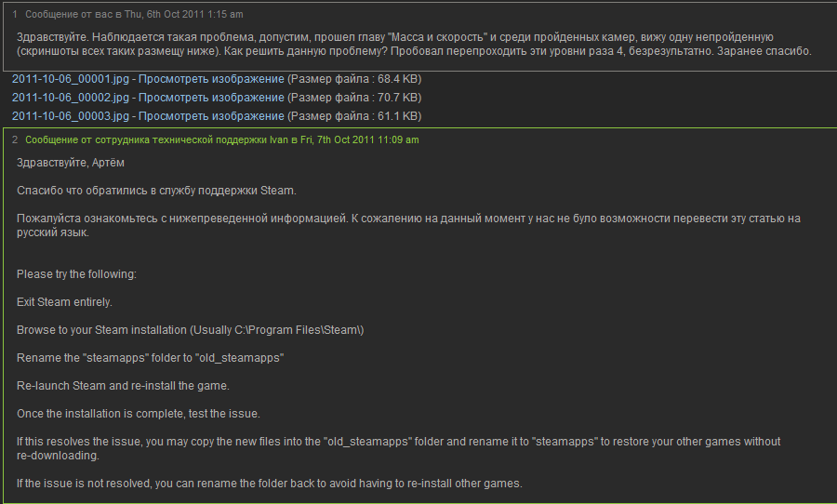This screenshot has width=837, height=504.
Task: Open the 2011-10-06_00001.jpg attachment link
Action: click(71, 79)
